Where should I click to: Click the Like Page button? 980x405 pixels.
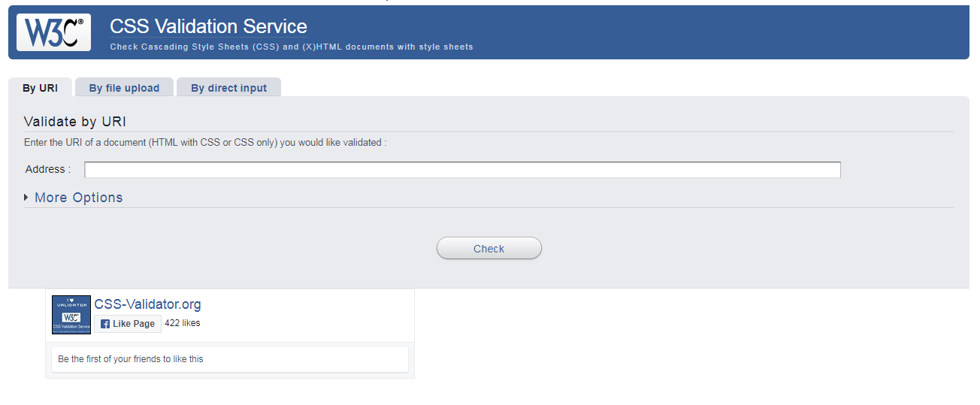pyautogui.click(x=128, y=324)
